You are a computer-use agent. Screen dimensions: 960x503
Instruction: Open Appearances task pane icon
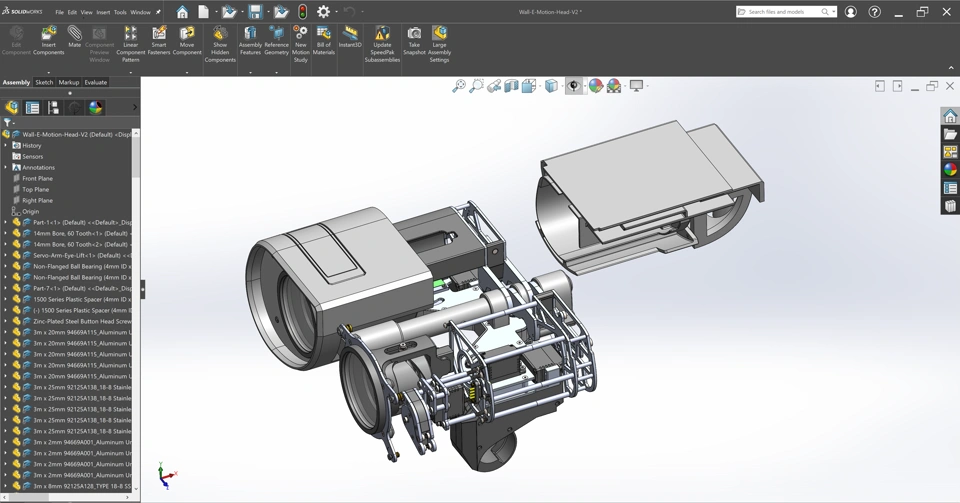pyautogui.click(x=950, y=169)
